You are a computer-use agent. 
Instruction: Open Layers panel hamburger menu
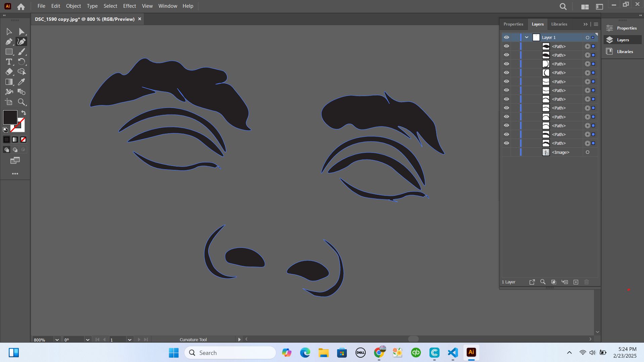[596, 24]
